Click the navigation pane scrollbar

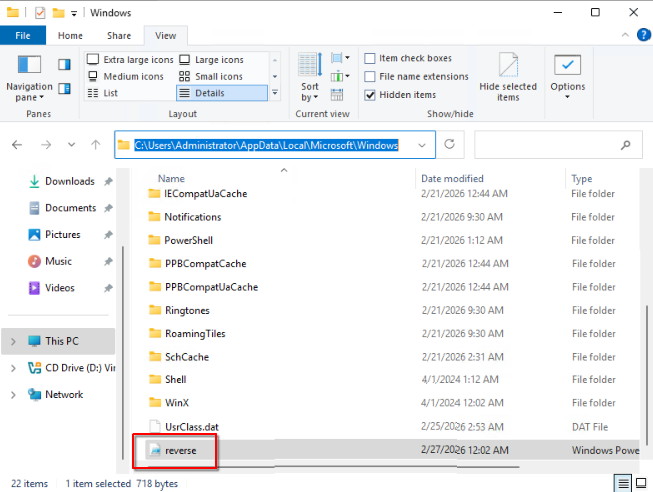122,352
